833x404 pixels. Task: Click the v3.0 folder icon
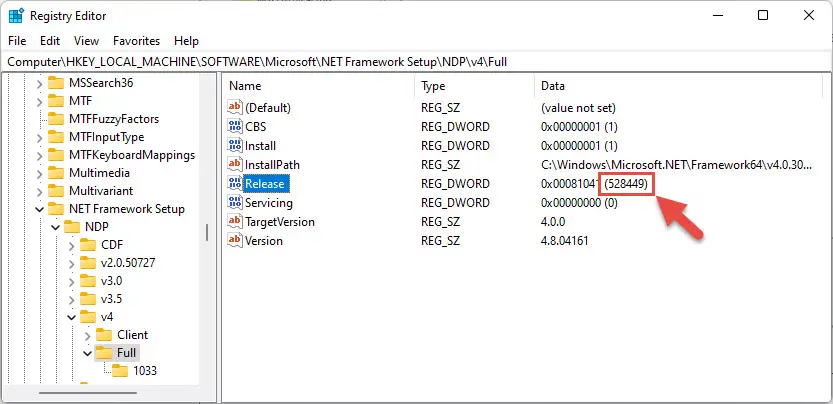pyautogui.click(x=88, y=281)
